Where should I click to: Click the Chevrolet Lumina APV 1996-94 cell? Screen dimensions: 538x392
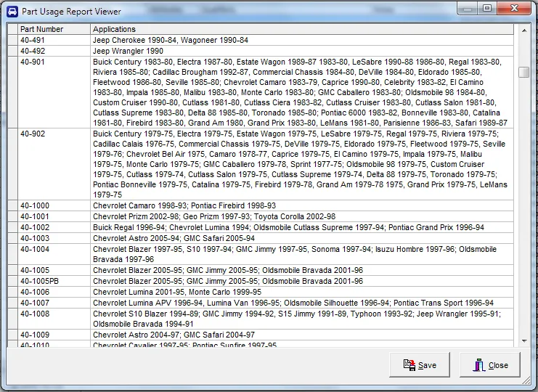click(x=302, y=303)
